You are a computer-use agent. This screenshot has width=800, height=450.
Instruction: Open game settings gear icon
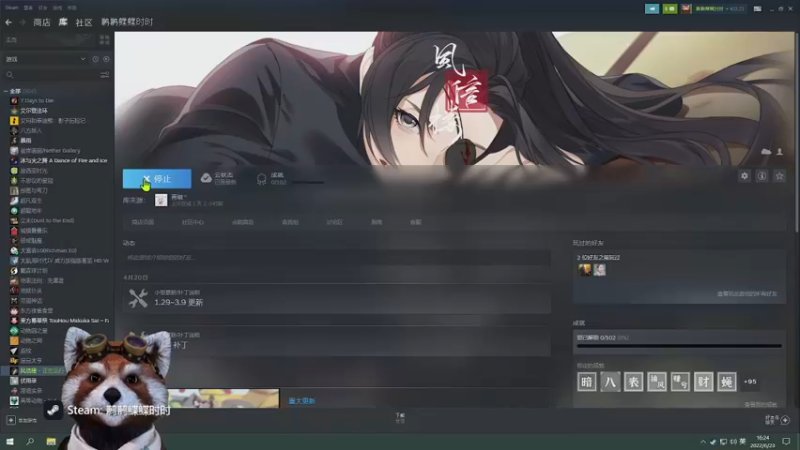[744, 176]
